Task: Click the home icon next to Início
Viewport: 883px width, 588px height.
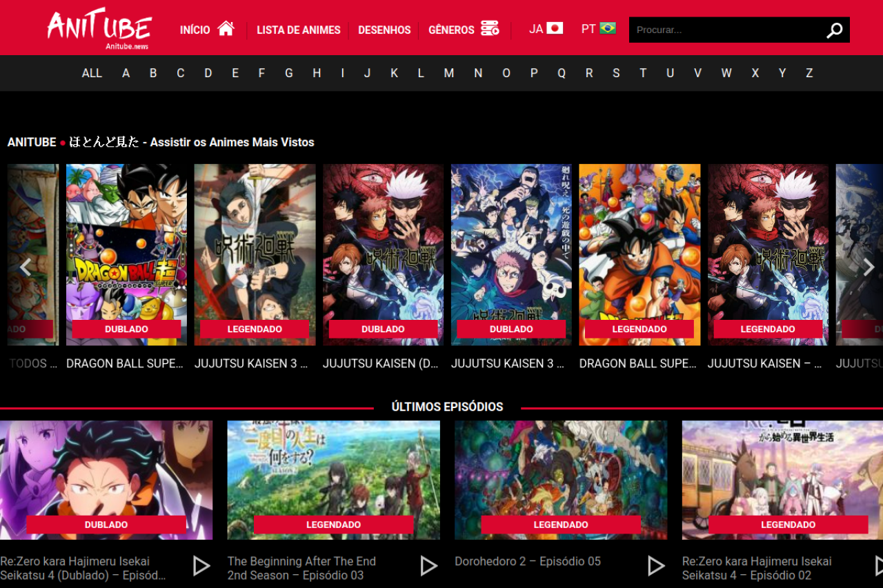Action: coord(226,29)
